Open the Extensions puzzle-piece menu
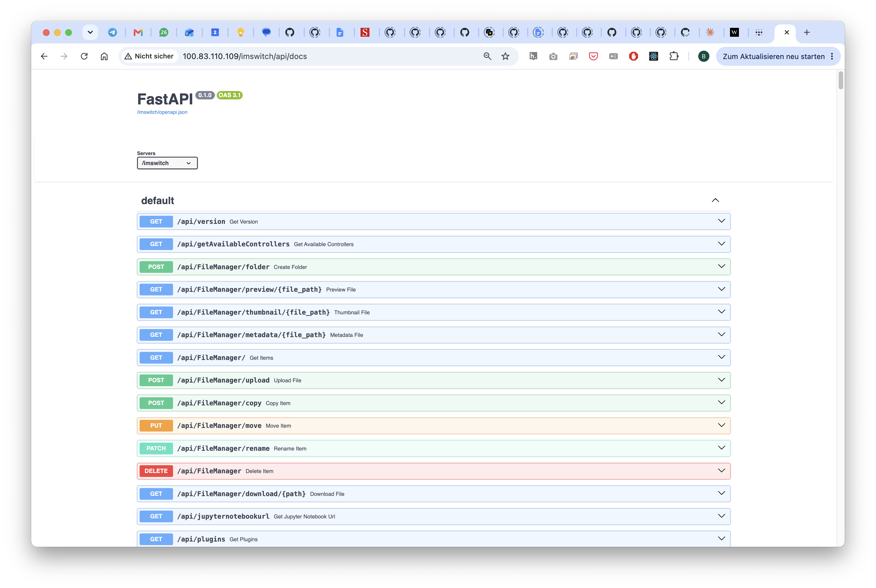Screen dimensions: 876x588 [x=674, y=56]
